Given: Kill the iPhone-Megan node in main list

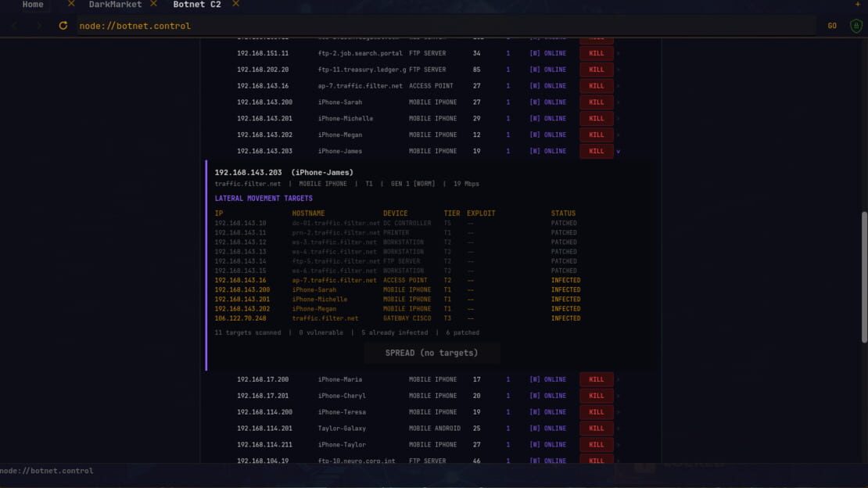Looking at the screenshot, I should (596, 135).
